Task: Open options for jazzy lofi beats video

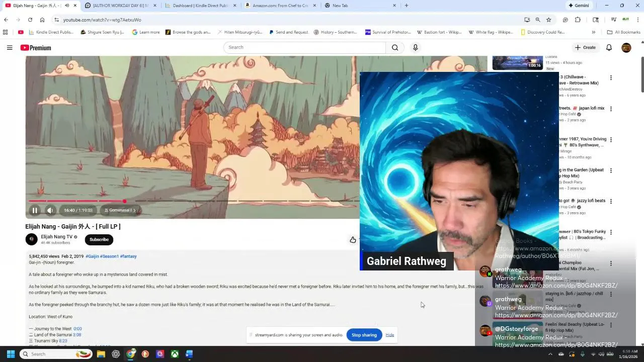Action: click(x=611, y=201)
